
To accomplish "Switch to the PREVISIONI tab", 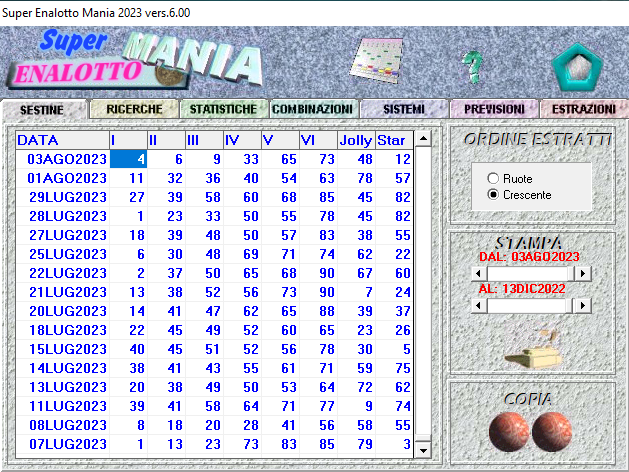I will pyautogui.click(x=494, y=109).
